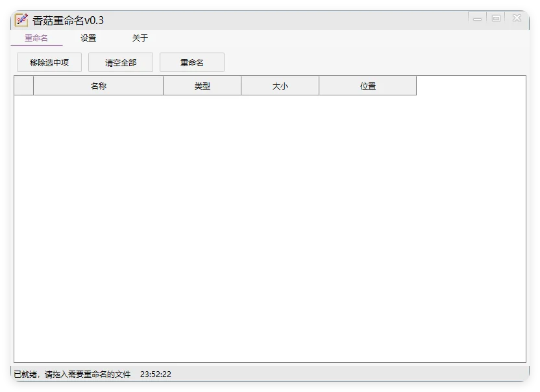The width and height of the screenshot is (540, 392).
Task: Click the purple underline indicator under 重命名
Action: [x=36, y=46]
